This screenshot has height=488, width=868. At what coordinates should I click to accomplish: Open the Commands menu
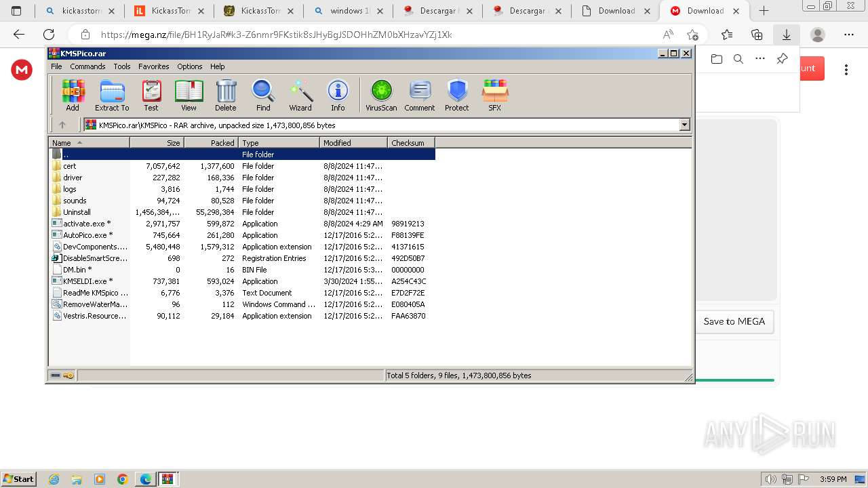(x=87, y=66)
